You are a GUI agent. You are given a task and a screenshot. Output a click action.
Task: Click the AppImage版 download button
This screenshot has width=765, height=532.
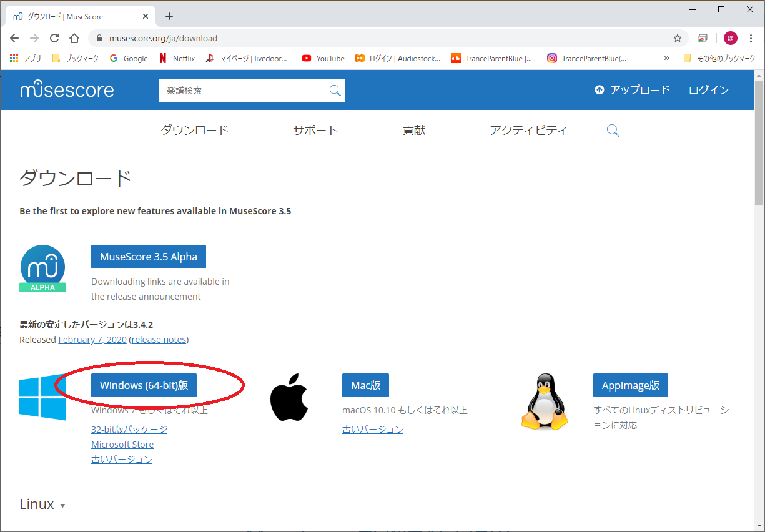pos(631,385)
